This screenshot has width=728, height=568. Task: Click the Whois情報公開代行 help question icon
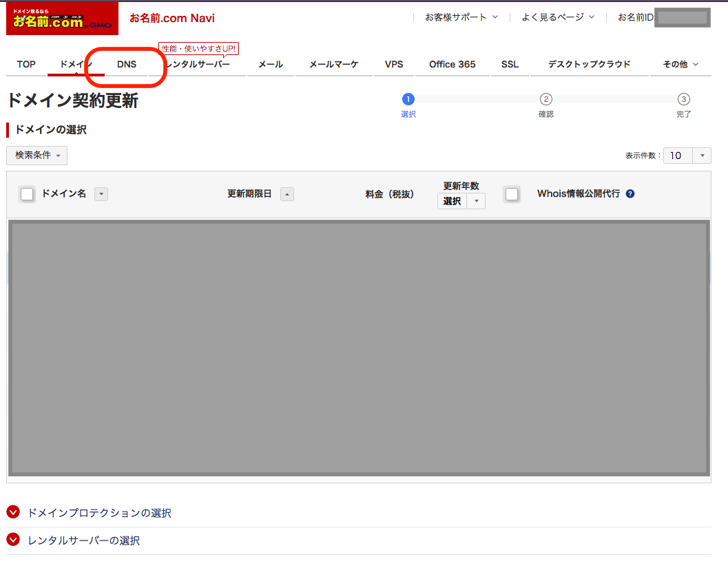630,194
